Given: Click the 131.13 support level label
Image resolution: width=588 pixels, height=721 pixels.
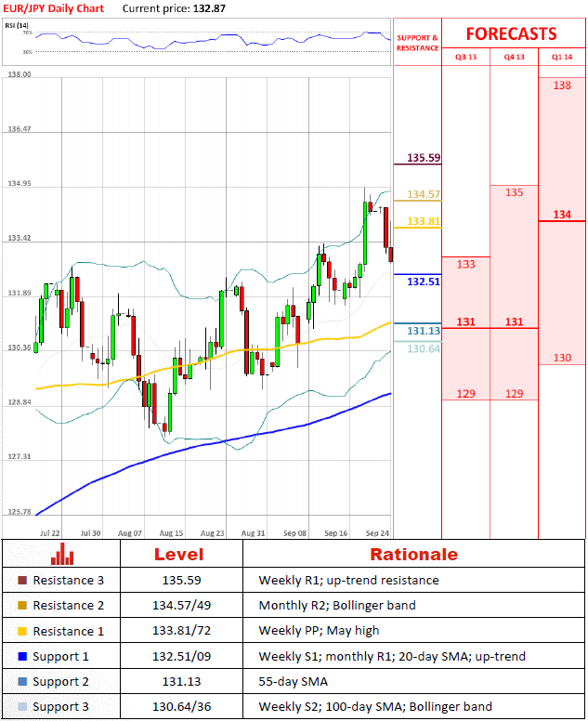Looking at the screenshot, I should pyautogui.click(x=424, y=331).
